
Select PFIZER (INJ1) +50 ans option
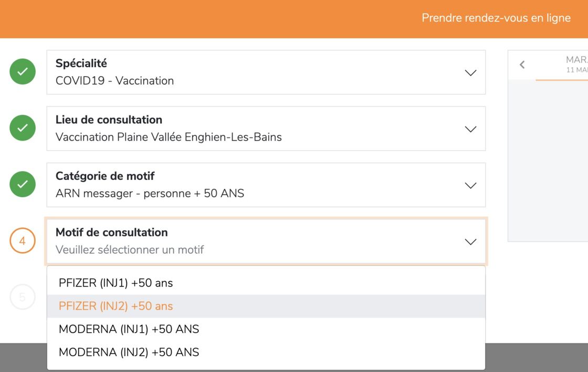pyautogui.click(x=266, y=283)
